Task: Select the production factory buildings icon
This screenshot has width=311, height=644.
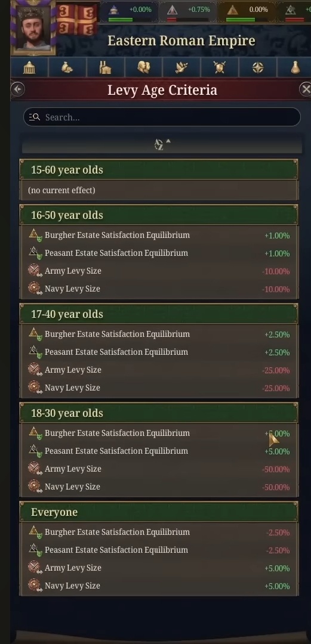Action: 105,67
